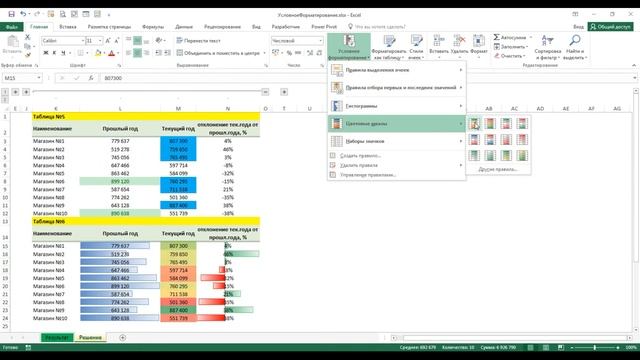Viewport: 640px width, 360px height.
Task: Open Top/Bottom Rules (Правила отбора) submenu
Action: point(397,88)
